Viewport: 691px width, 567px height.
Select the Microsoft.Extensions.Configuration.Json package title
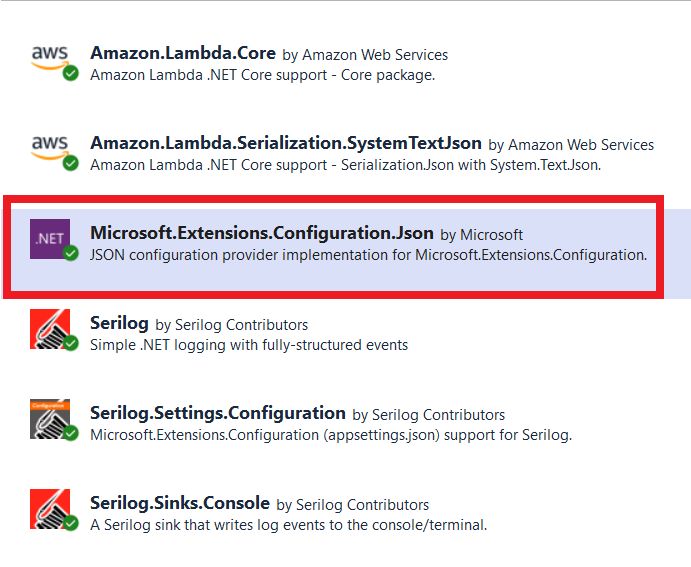pyautogui.click(x=262, y=233)
